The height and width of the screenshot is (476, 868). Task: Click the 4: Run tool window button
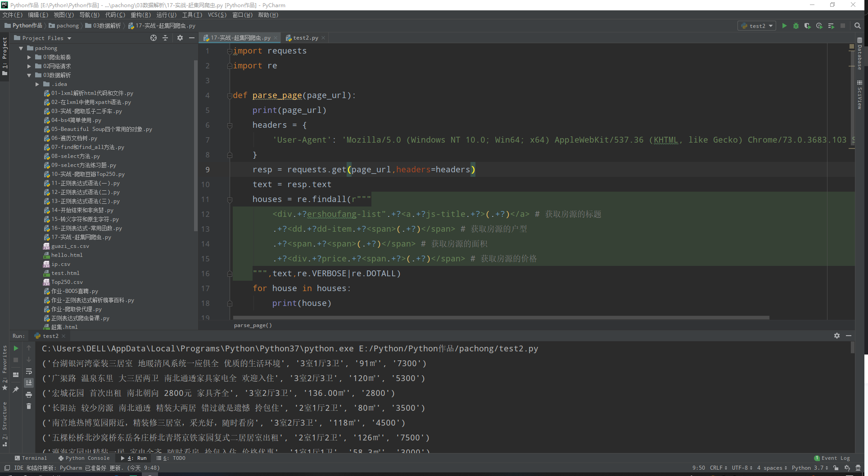tap(134, 458)
